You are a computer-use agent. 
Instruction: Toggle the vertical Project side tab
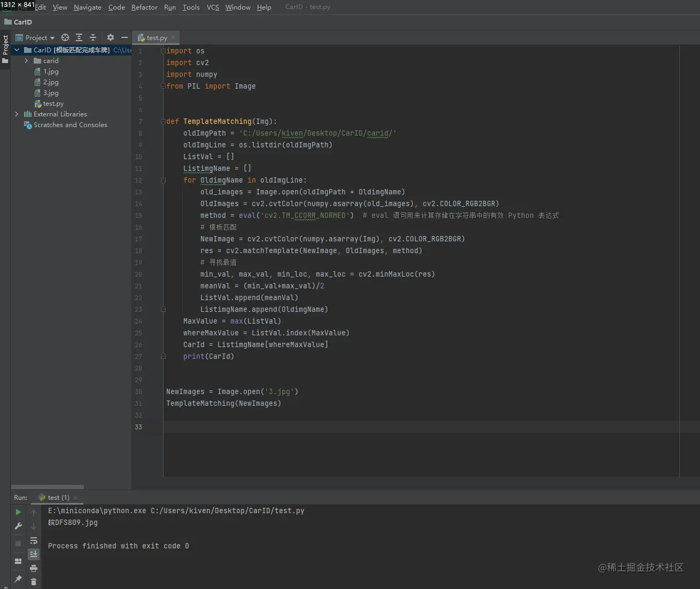click(5, 49)
